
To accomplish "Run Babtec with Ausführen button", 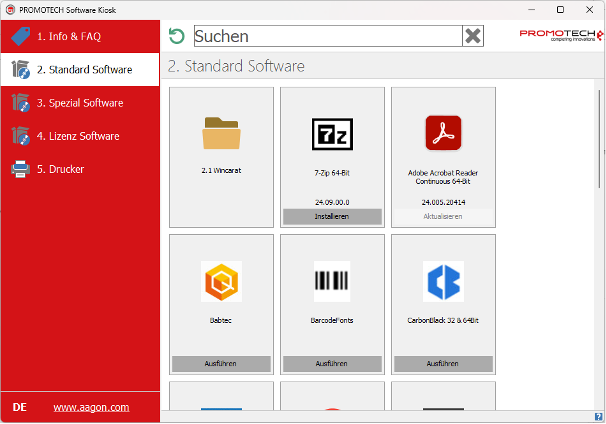I will pos(221,364).
